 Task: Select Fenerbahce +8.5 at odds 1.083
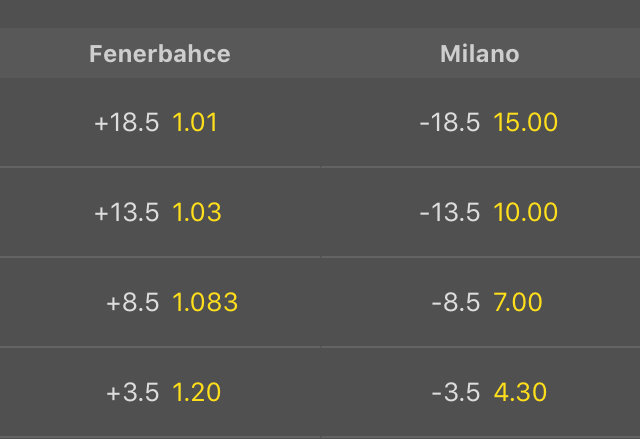click(160, 303)
